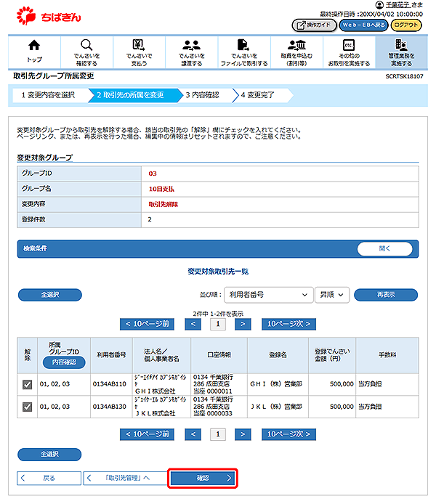Open the 昇順 sort order dropdown

pos(332,295)
